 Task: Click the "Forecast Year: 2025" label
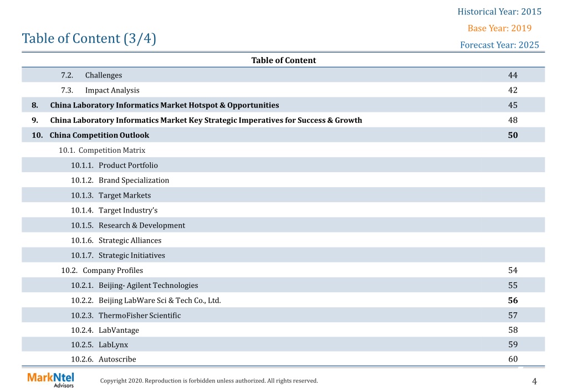tap(499, 45)
